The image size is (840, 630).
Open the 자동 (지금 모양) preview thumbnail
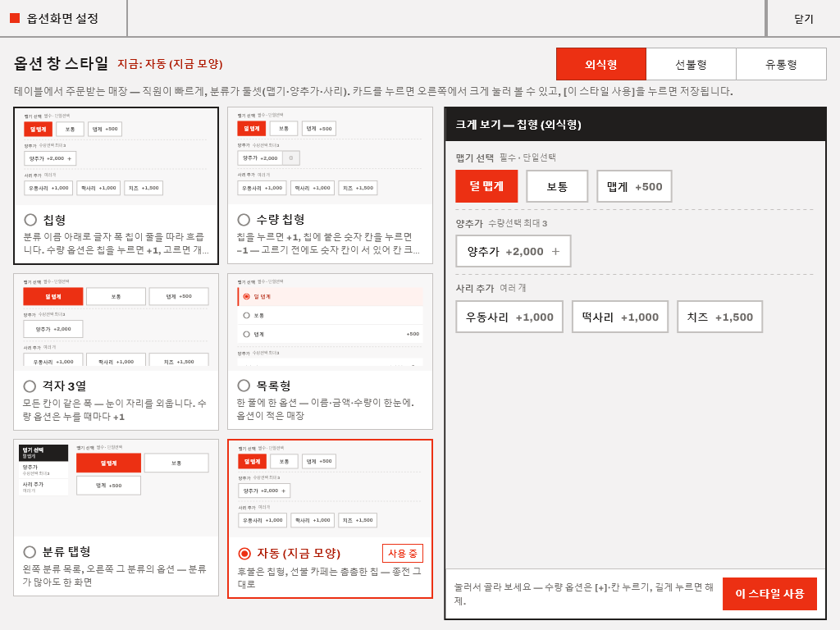coord(330,489)
